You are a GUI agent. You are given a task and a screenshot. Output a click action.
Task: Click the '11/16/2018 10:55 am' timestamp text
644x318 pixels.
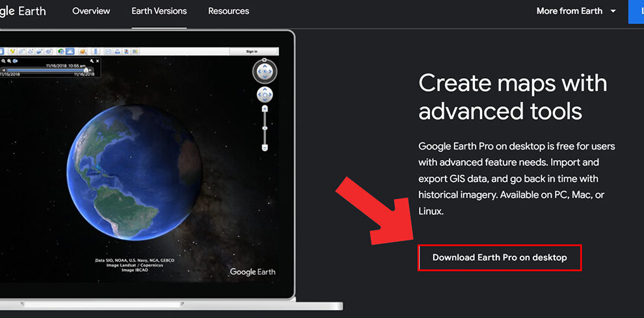tap(66, 66)
